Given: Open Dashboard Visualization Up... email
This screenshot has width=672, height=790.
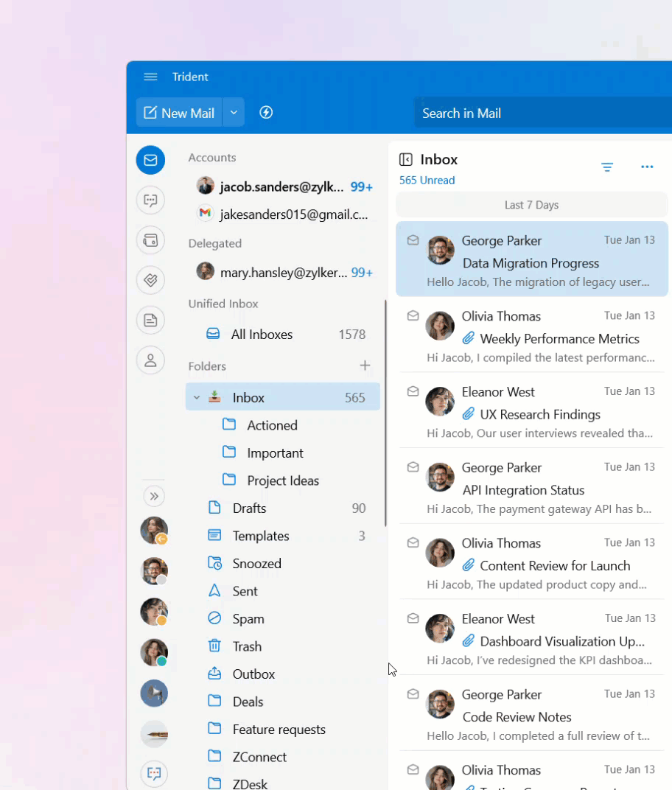Looking at the screenshot, I should click(532, 637).
